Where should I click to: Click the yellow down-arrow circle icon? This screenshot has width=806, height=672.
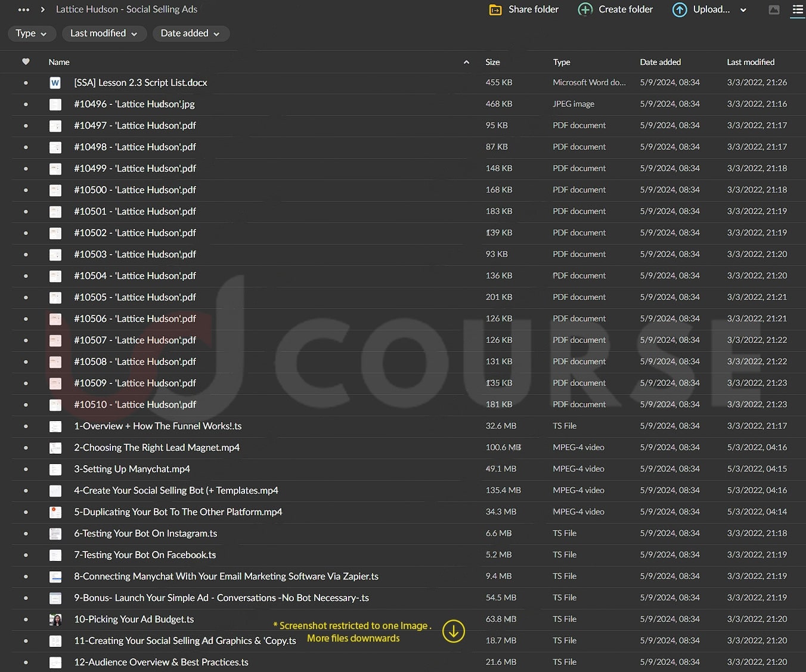[453, 631]
